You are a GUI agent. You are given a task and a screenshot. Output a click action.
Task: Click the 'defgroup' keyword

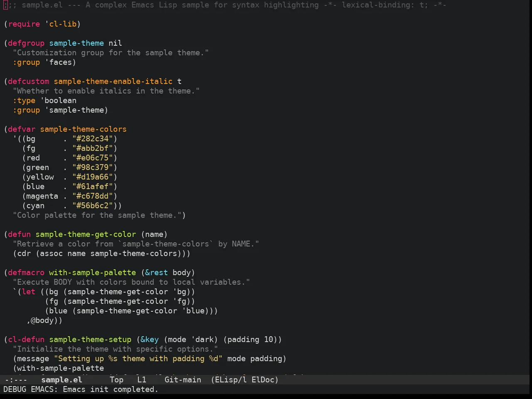(26, 43)
